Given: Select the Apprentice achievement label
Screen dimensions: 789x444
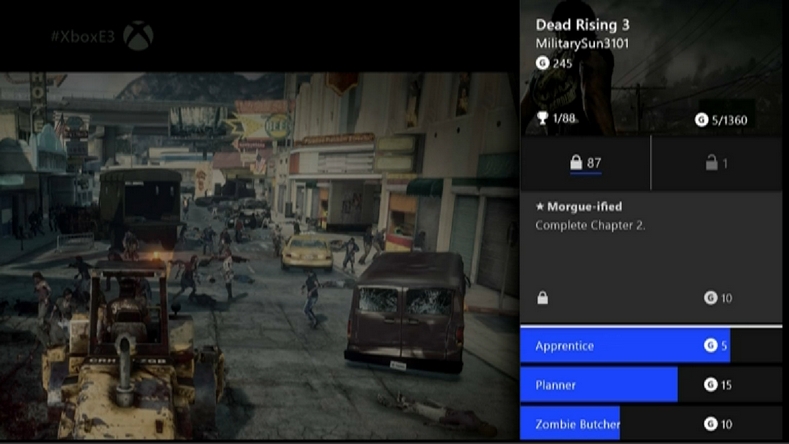Looking at the screenshot, I should point(565,346).
